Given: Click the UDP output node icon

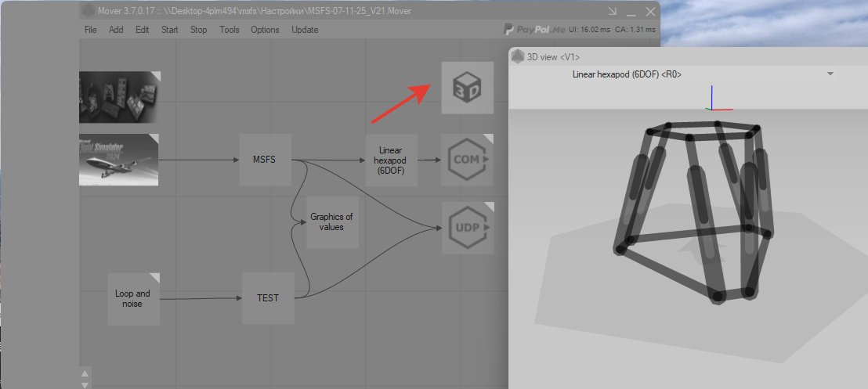Looking at the screenshot, I should click(467, 228).
